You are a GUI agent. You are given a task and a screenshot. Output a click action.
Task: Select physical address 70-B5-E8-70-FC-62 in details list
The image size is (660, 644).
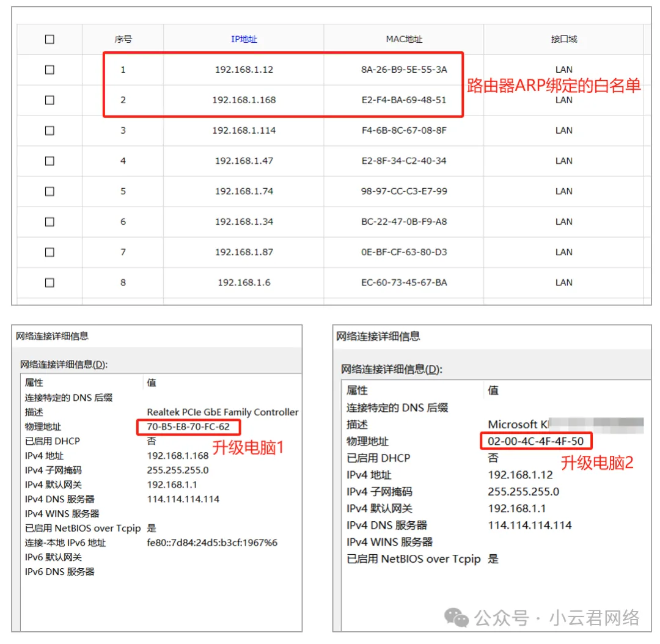point(188,426)
